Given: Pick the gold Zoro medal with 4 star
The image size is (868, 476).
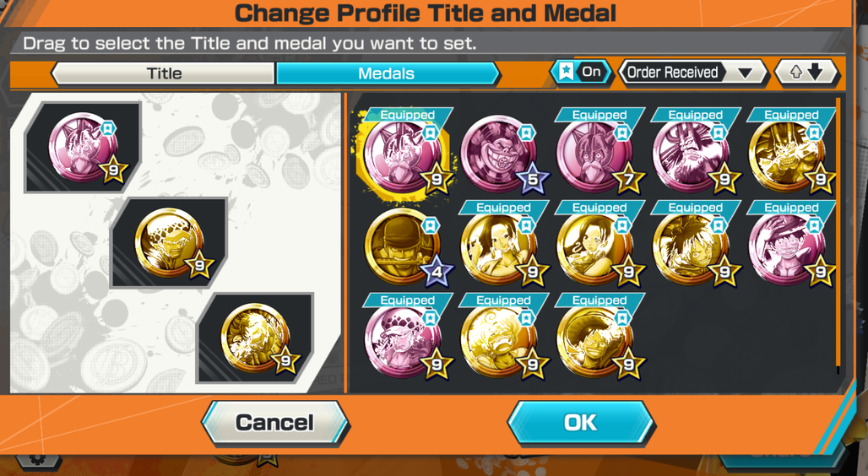Looking at the screenshot, I should (x=403, y=246).
